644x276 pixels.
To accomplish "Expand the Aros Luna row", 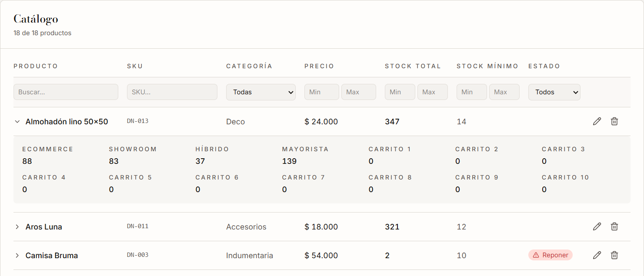I will click(x=17, y=227).
